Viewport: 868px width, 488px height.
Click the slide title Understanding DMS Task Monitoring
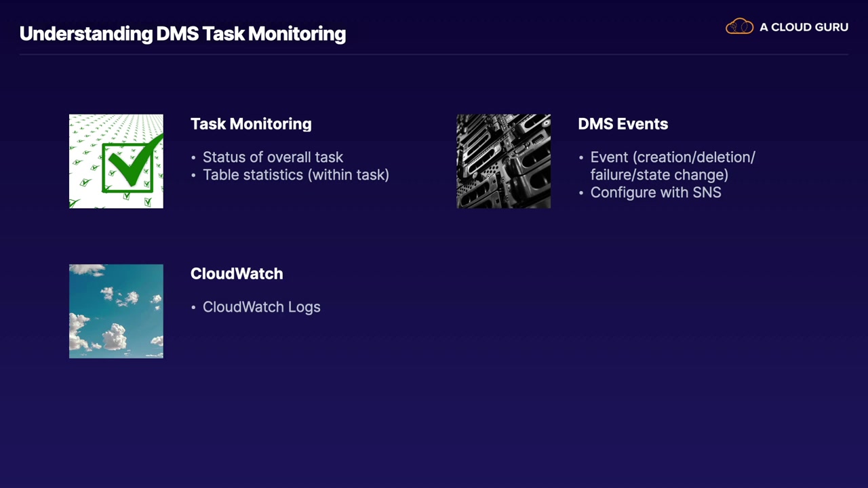point(182,33)
